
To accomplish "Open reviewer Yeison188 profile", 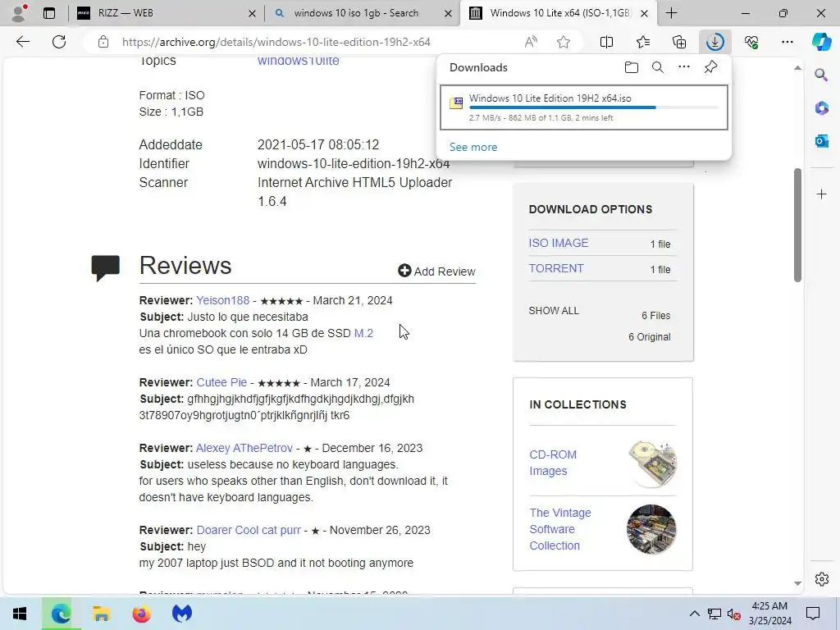I will pos(223,300).
